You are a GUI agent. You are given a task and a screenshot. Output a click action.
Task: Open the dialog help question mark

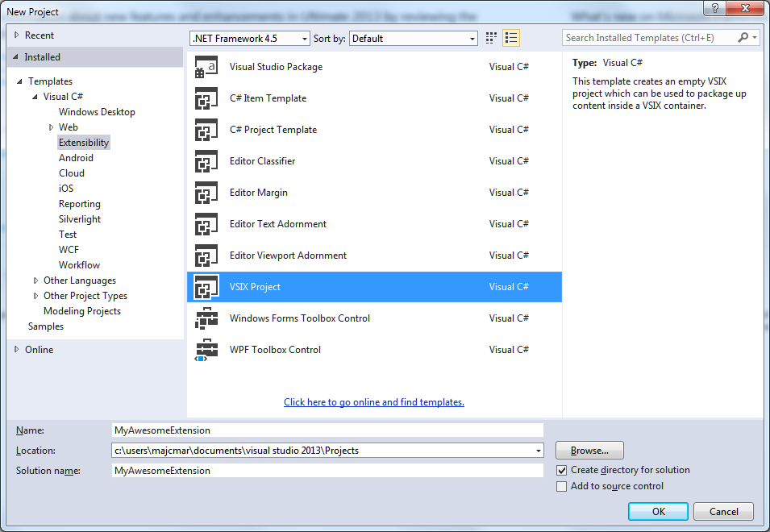point(715,8)
